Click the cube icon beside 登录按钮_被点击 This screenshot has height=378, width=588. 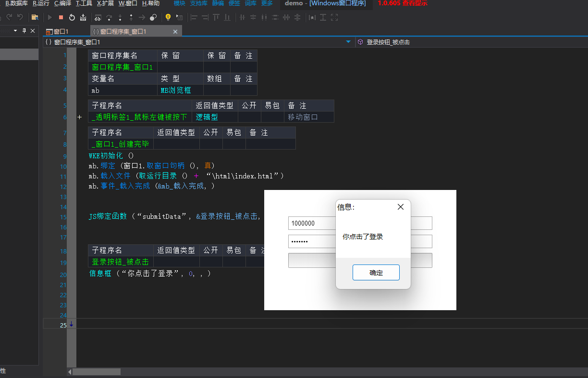(360, 42)
